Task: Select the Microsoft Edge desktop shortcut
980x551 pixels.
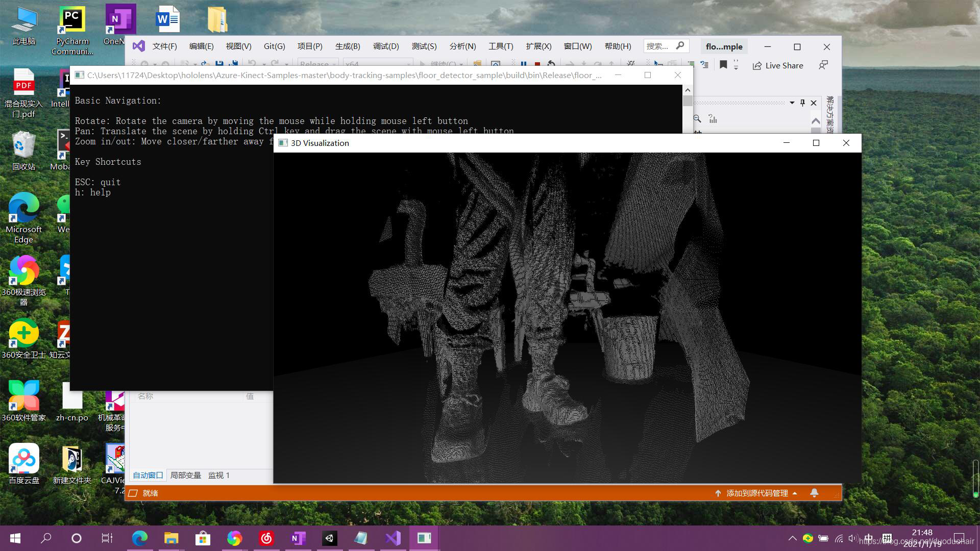Action: tap(23, 218)
